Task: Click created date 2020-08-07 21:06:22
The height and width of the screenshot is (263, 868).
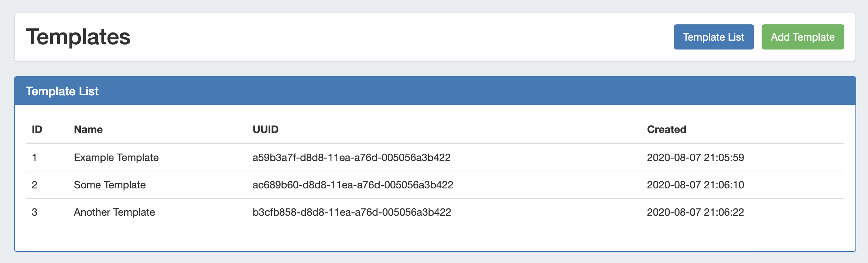Action: pyautogui.click(x=695, y=212)
